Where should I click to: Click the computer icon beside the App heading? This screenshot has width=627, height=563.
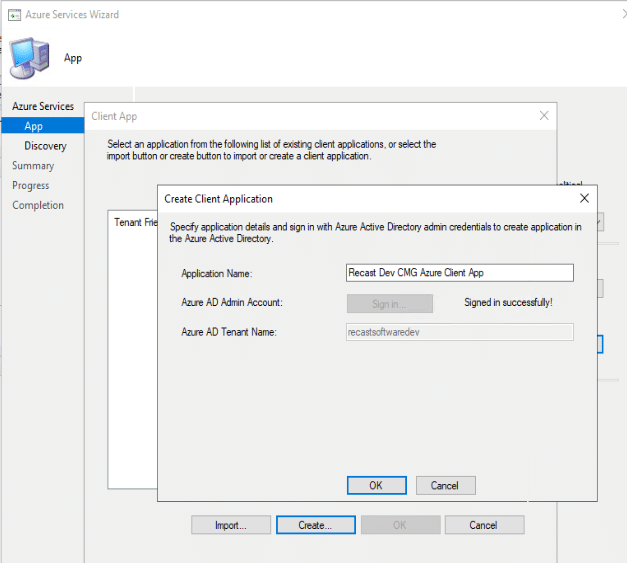pos(29,59)
